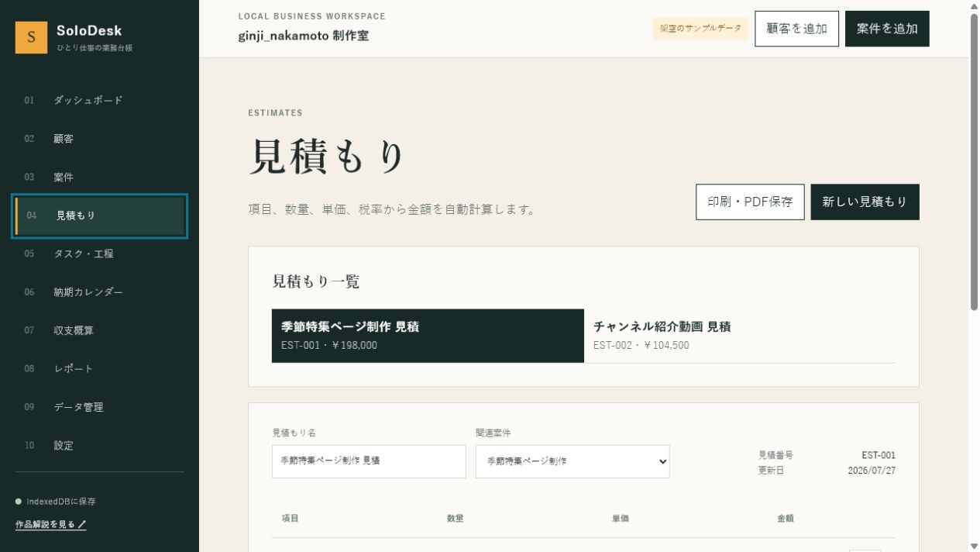Image resolution: width=980 pixels, height=552 pixels.
Task: Select 見積もり in the sidebar
Action: coord(99,216)
